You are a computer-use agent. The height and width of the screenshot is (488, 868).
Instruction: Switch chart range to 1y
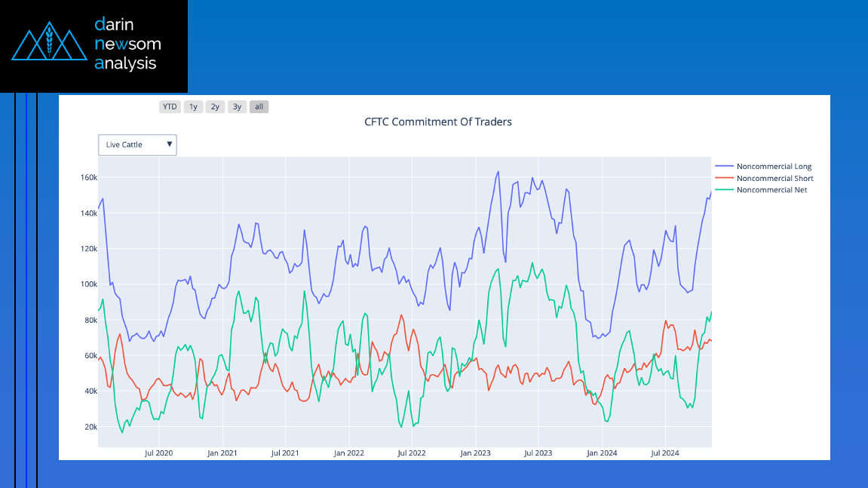pyautogui.click(x=193, y=107)
